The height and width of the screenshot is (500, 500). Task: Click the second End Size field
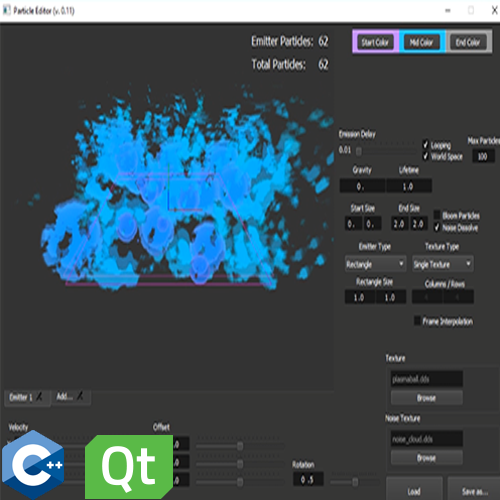(419, 223)
